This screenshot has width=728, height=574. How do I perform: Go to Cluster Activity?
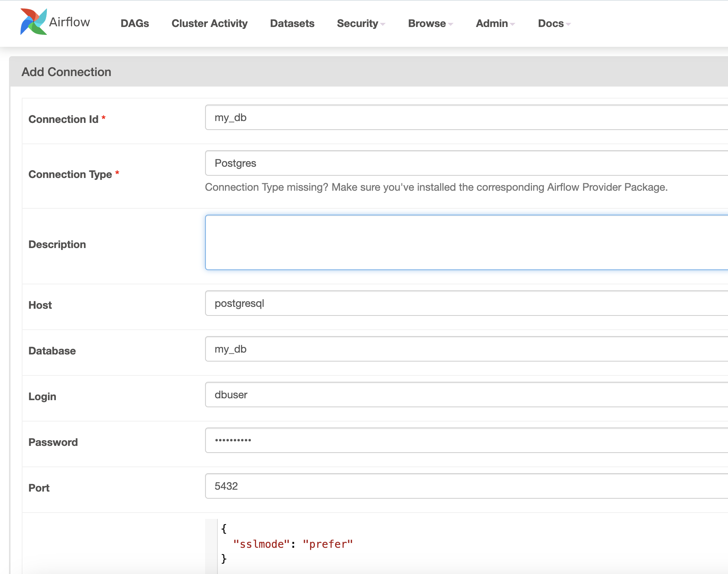pyautogui.click(x=210, y=23)
